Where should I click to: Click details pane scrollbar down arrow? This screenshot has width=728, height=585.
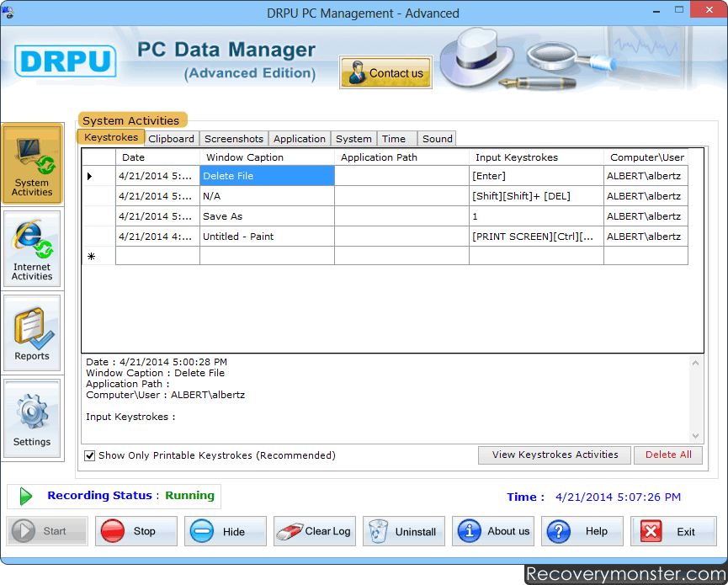click(x=695, y=435)
